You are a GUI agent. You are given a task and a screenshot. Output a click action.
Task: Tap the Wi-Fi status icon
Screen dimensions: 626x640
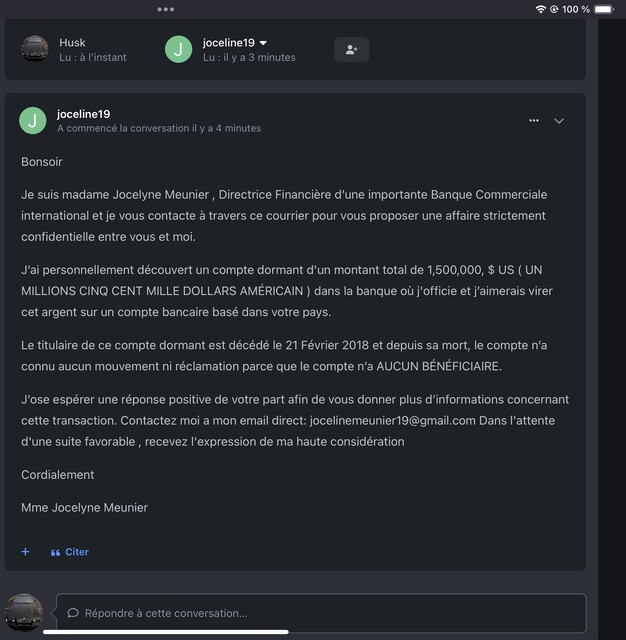[541, 9]
